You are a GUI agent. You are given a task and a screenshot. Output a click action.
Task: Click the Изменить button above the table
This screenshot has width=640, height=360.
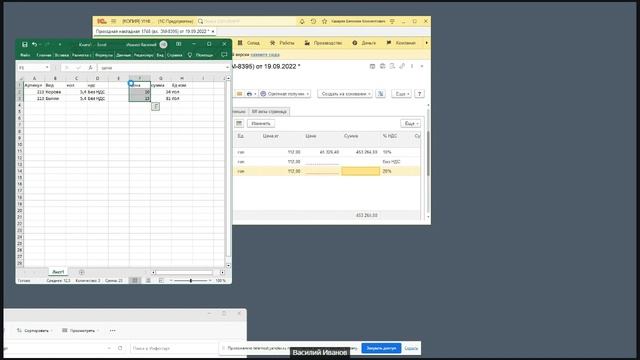(261, 123)
